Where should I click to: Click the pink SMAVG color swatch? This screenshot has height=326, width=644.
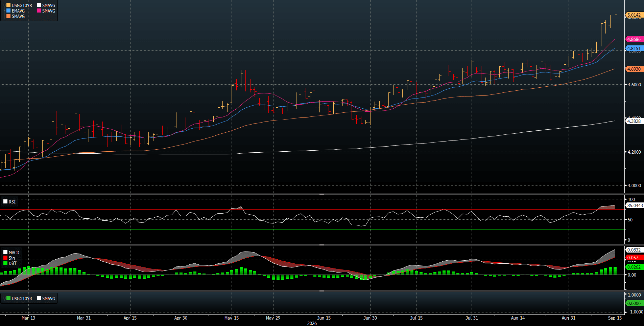point(39,11)
